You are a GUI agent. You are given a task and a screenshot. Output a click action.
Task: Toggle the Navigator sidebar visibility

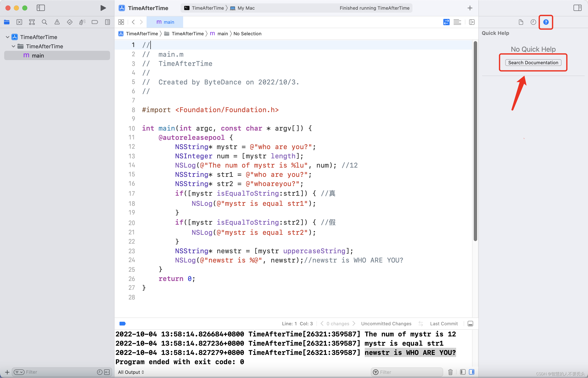point(41,8)
